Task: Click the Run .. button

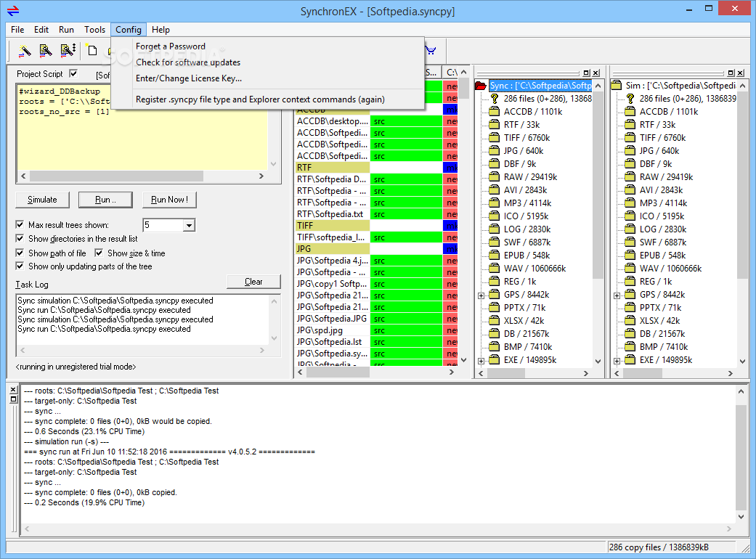Action: [x=105, y=200]
